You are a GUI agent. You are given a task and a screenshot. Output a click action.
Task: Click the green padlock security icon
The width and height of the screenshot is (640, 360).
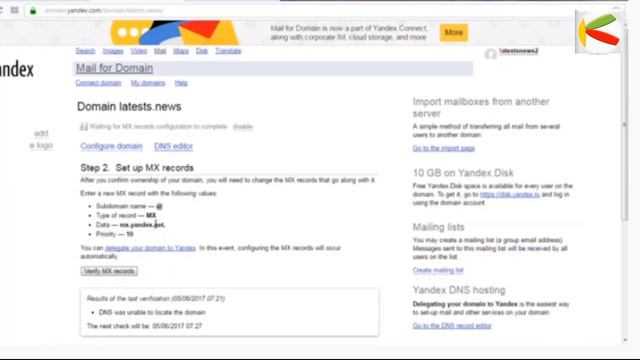pos(33,11)
